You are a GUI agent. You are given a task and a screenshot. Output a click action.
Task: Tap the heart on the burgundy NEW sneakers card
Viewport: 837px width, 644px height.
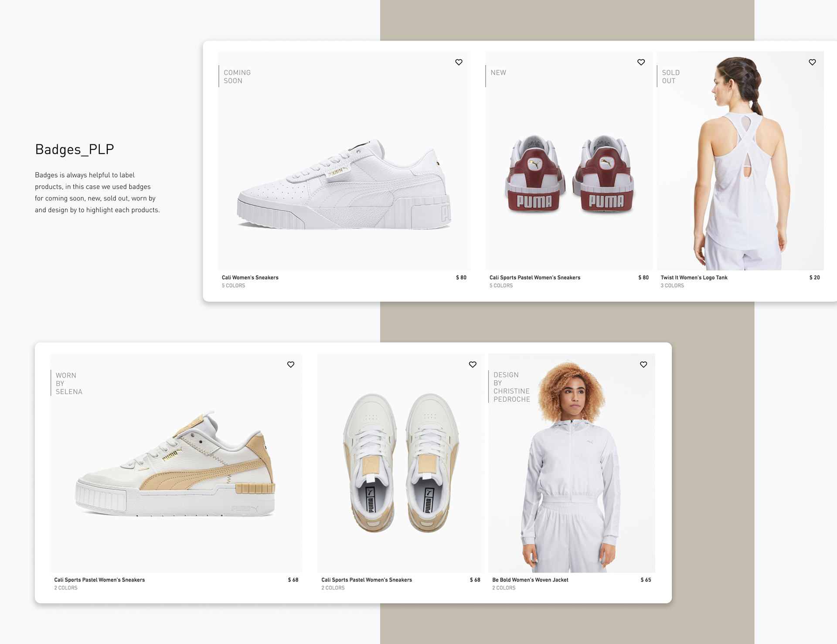click(641, 62)
